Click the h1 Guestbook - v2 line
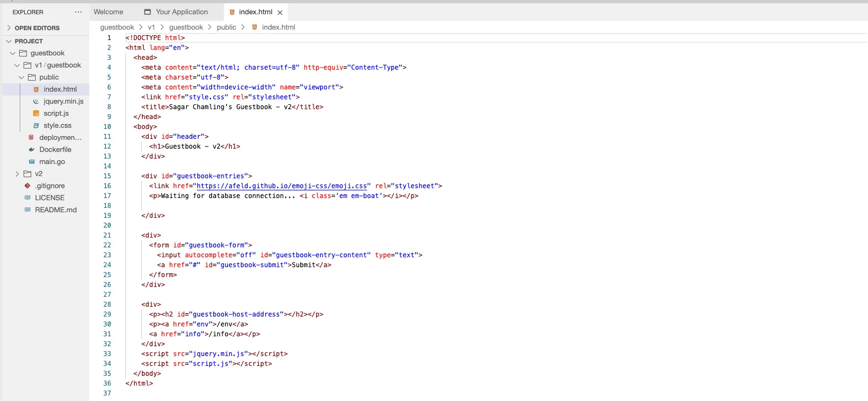The height and width of the screenshot is (401, 868). click(x=195, y=146)
